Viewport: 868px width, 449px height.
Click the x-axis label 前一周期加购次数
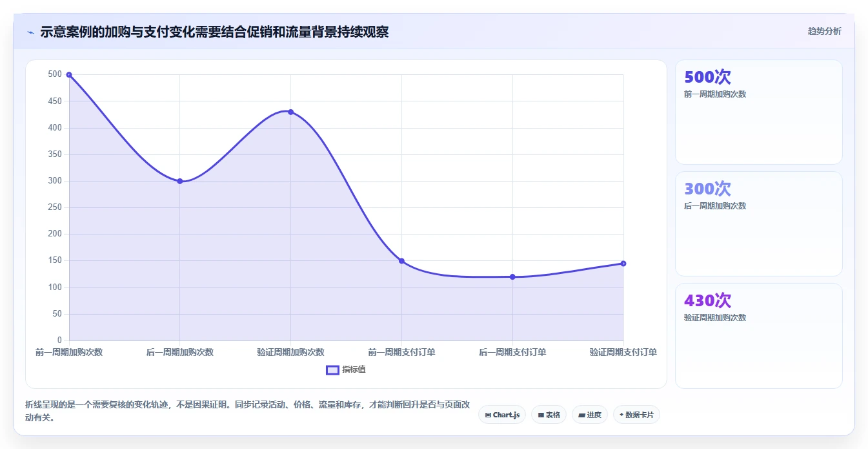(69, 352)
